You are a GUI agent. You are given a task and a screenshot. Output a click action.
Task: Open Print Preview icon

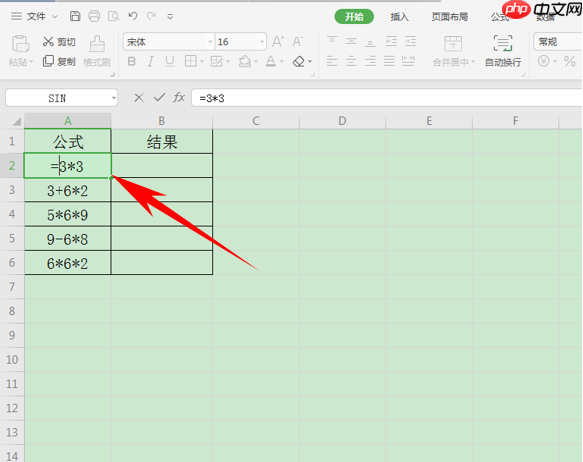[x=113, y=16]
